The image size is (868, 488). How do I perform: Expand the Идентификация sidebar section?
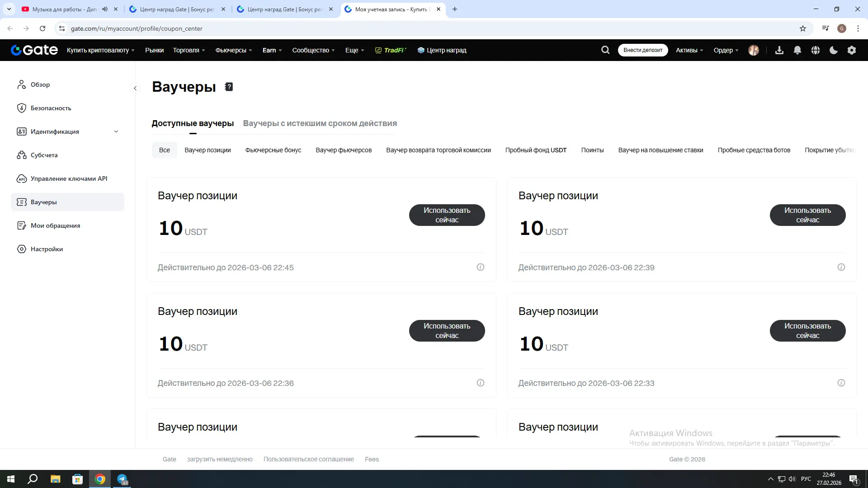tap(116, 131)
